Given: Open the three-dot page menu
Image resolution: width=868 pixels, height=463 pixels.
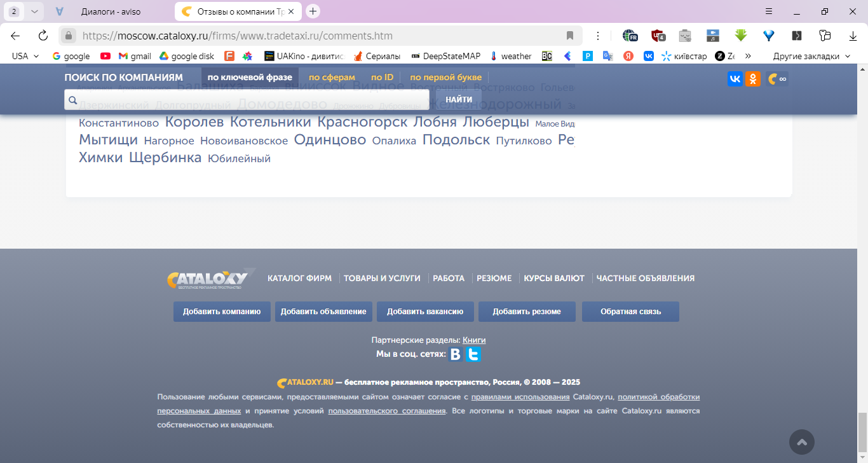Looking at the screenshot, I should [598, 36].
